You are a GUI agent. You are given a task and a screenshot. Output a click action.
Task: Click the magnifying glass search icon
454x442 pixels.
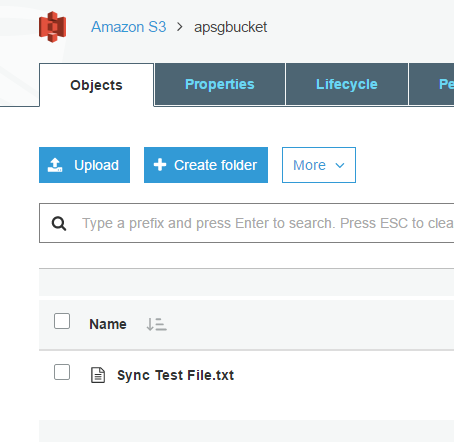(59, 223)
